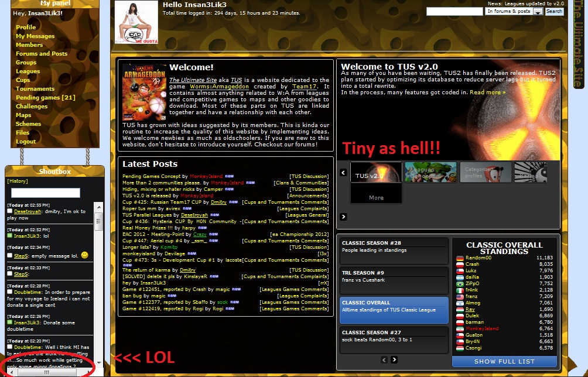Open the Team17 link in Welcome text
Image resolution: width=588 pixels, height=377 pixels.
click(x=304, y=87)
